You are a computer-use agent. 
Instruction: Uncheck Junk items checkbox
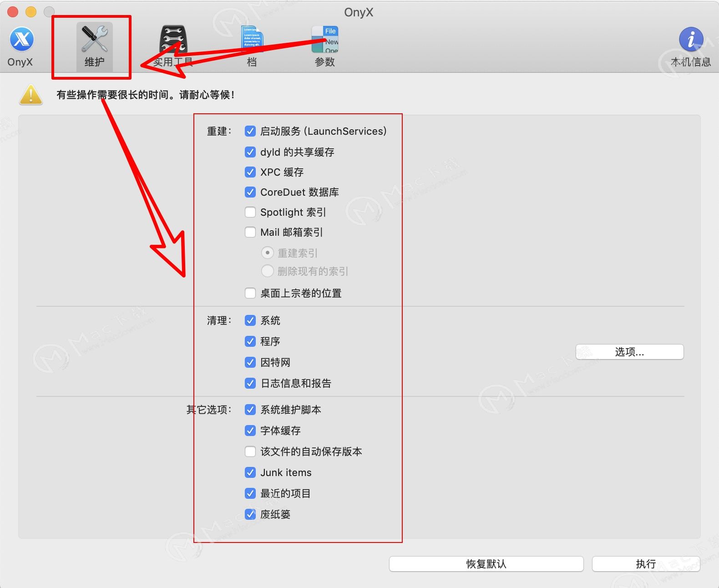[250, 472]
